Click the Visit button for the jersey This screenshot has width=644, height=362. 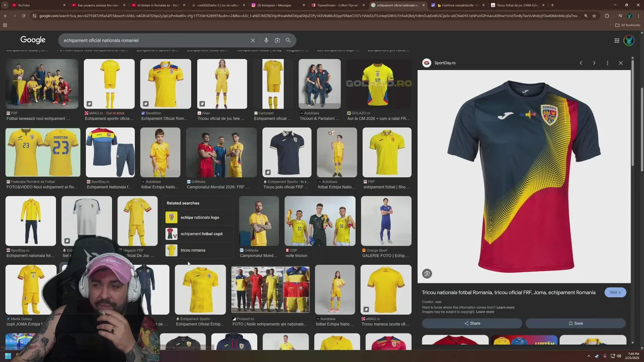[615, 293]
